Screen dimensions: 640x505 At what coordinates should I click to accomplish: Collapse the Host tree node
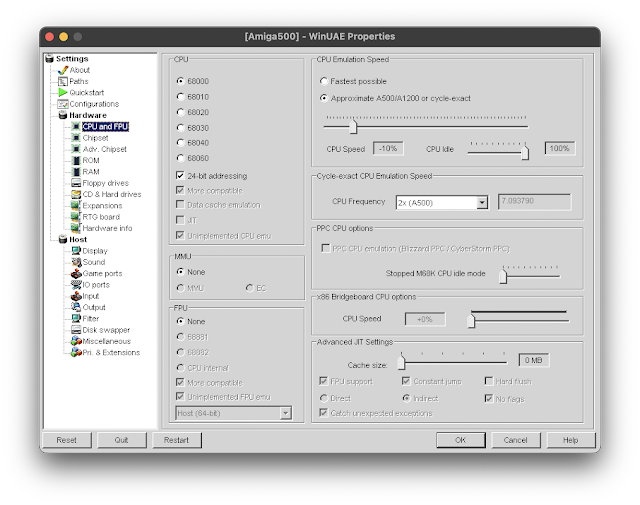[62, 240]
